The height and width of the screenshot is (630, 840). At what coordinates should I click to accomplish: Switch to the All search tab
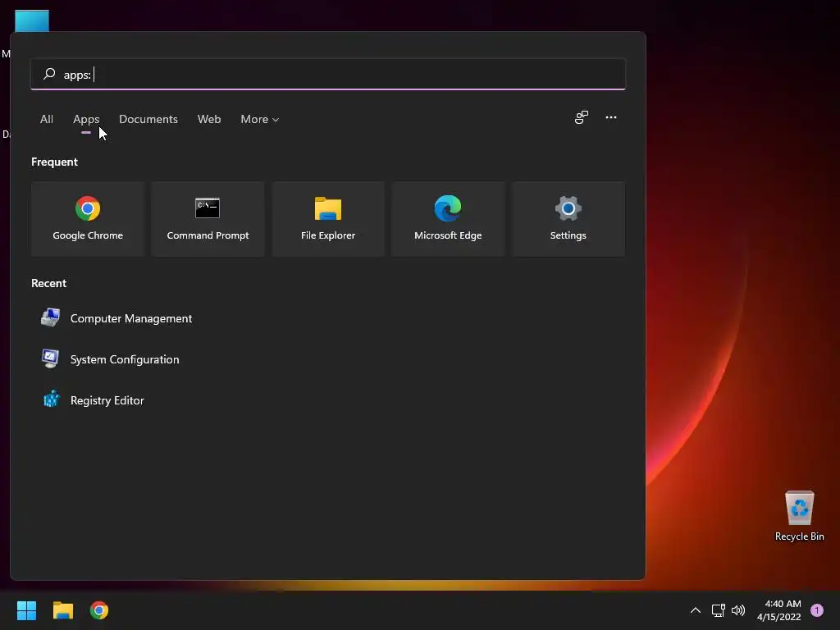tap(47, 119)
